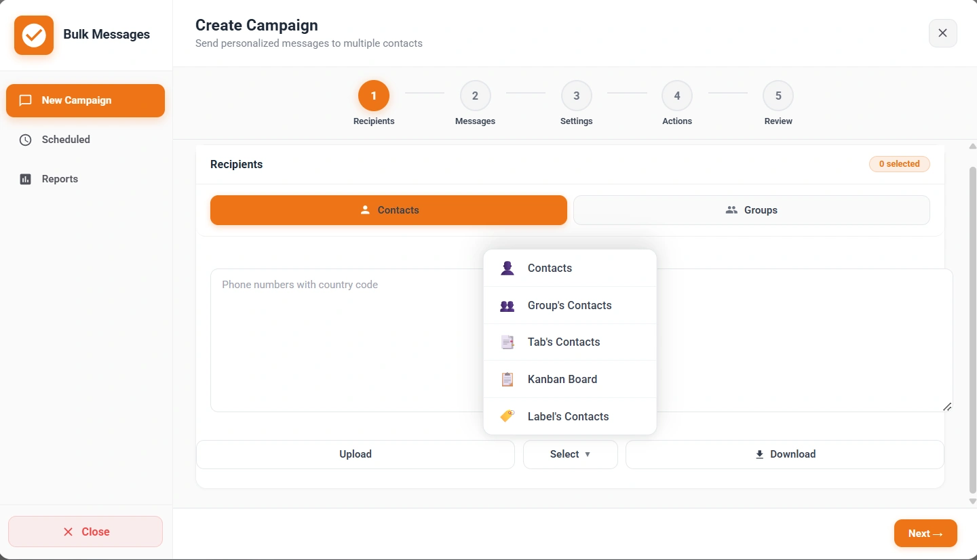Screen dimensions: 977x560
Task: Click the person icon in Contacts tab
Action: click(x=365, y=210)
